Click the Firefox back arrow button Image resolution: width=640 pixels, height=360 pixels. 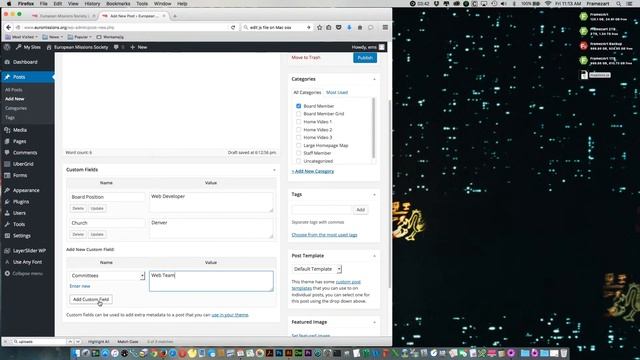(9, 27)
